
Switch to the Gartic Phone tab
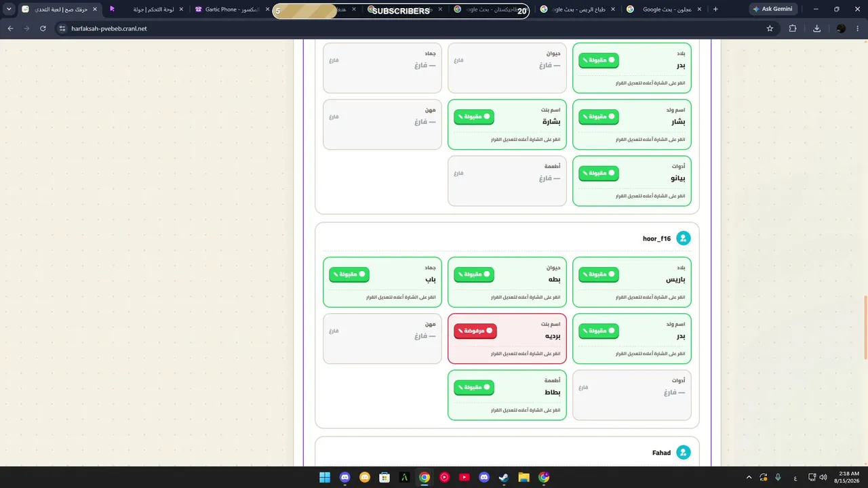point(231,9)
